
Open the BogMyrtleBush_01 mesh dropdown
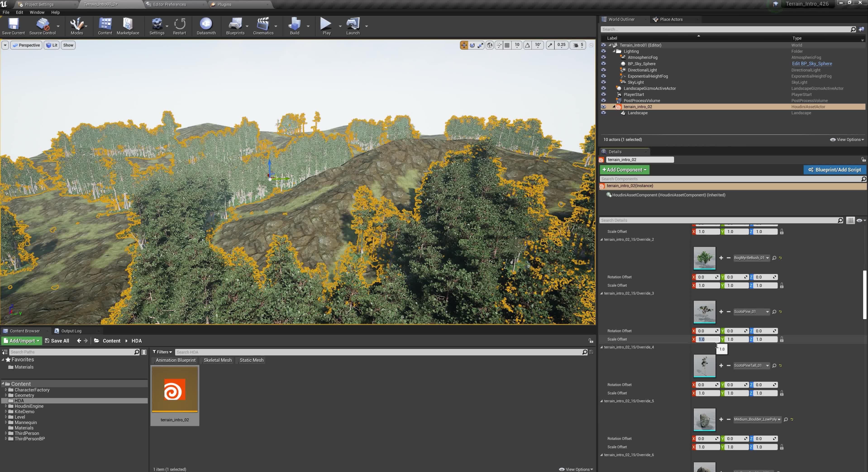767,258
